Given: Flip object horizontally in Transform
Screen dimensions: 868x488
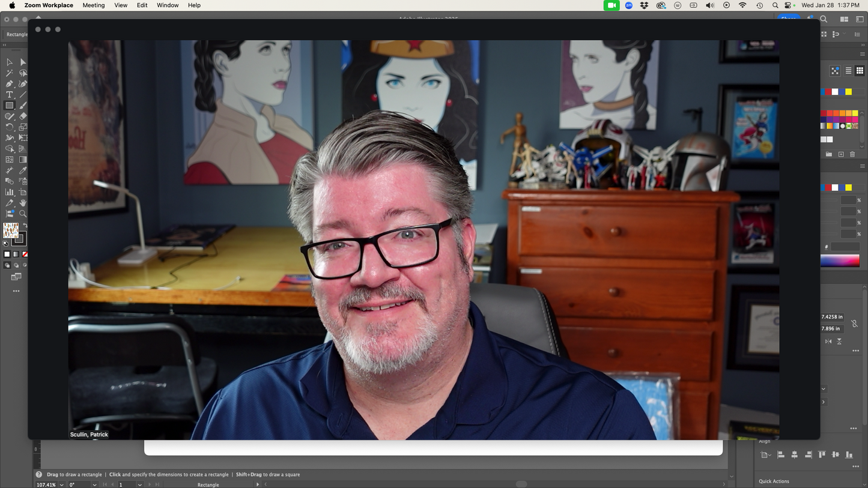Looking at the screenshot, I should click(828, 342).
